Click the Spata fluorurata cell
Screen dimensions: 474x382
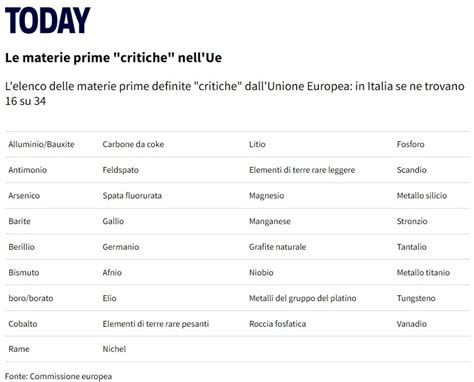[132, 196]
